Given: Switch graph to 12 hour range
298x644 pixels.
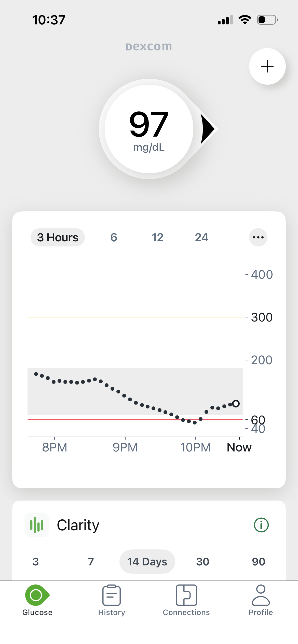Looking at the screenshot, I should point(157,237).
